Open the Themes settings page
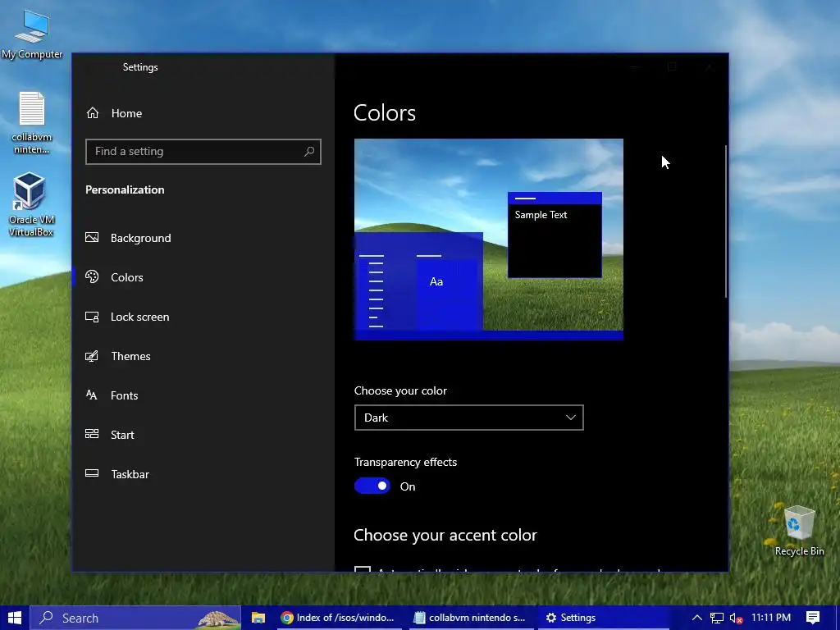Screen dimensions: 840x630 (203, 356)
